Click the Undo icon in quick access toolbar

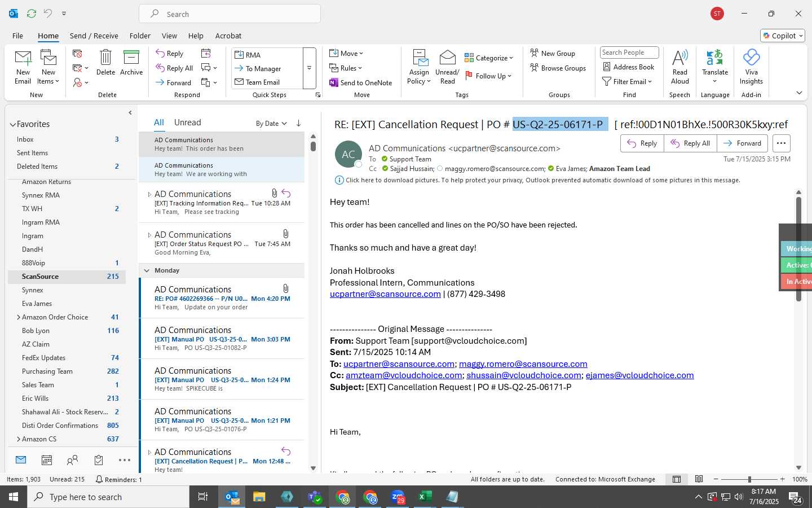tap(48, 14)
